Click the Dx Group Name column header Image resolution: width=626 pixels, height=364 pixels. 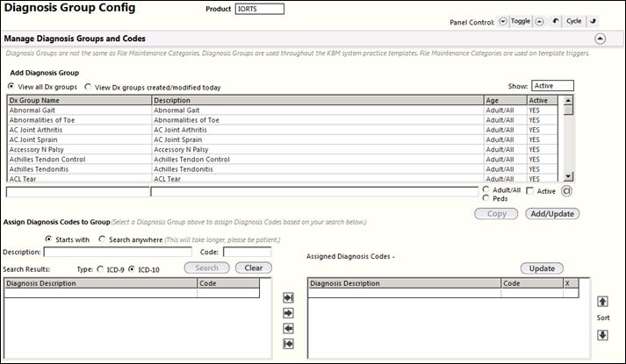click(79, 101)
